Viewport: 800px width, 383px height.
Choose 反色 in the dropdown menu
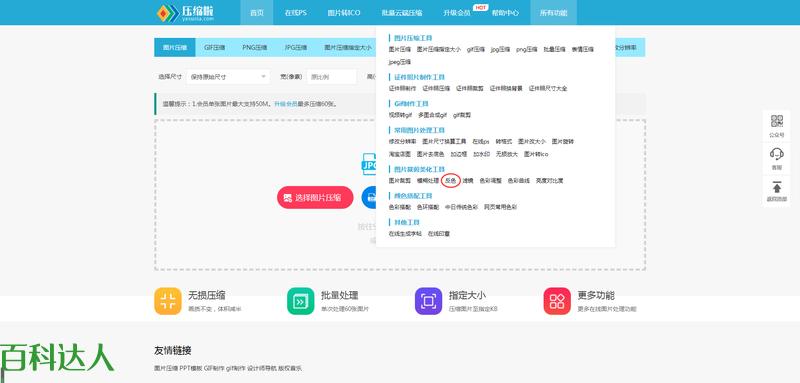click(x=451, y=181)
